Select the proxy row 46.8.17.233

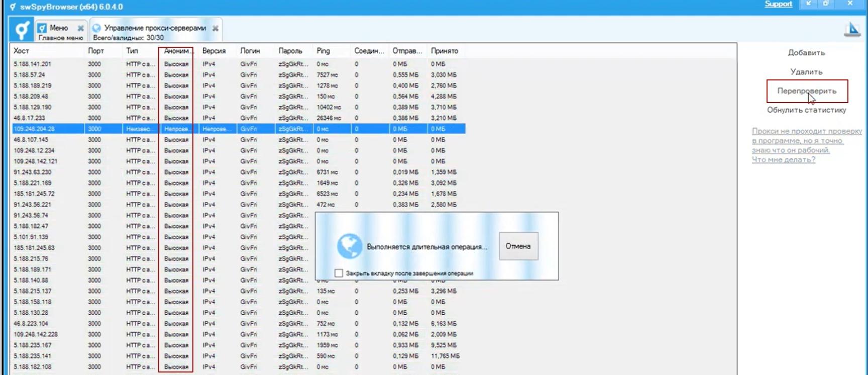pyautogui.click(x=239, y=118)
